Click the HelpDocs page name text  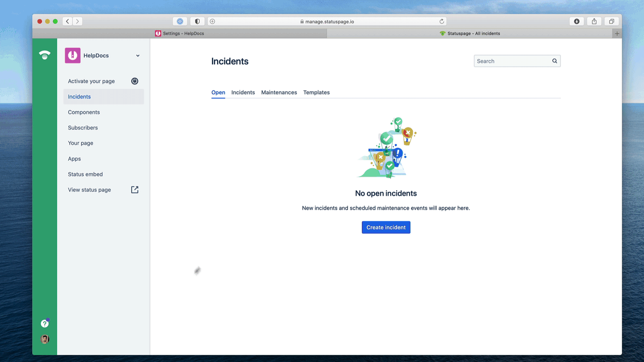(96, 56)
